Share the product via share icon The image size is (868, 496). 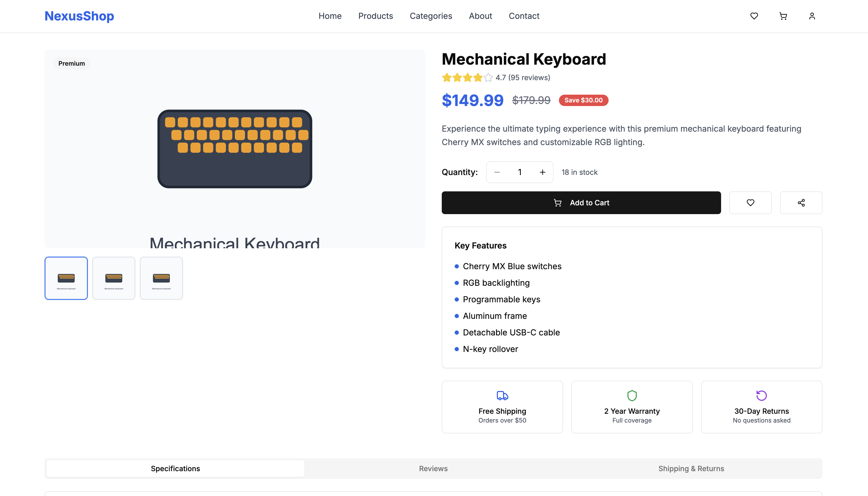tap(801, 203)
